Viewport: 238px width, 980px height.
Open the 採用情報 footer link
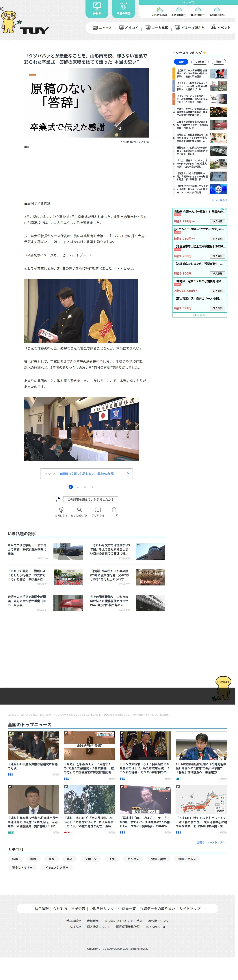click(x=42, y=908)
